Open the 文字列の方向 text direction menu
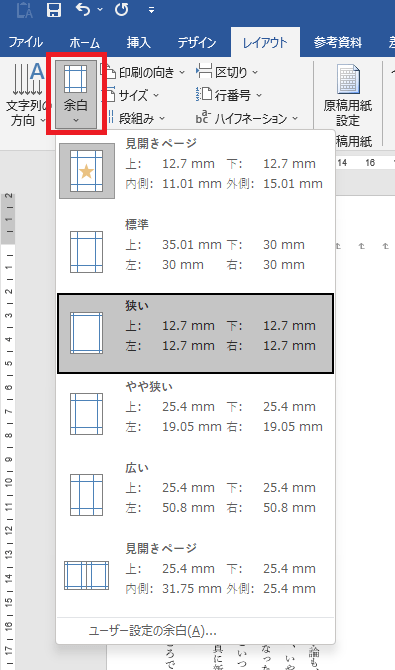This screenshot has height=670, width=395. [27, 94]
